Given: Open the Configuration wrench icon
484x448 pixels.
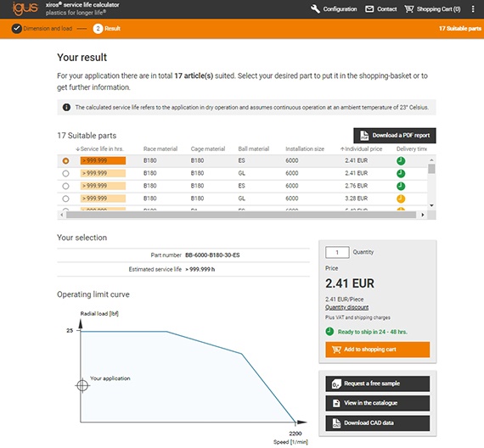Looking at the screenshot, I should click(x=315, y=9).
